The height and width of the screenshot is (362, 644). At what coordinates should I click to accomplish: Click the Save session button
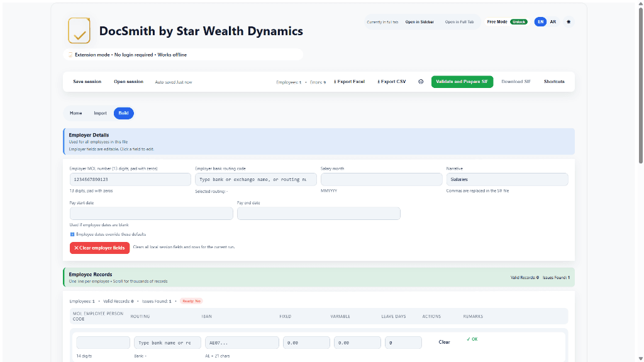(87, 82)
